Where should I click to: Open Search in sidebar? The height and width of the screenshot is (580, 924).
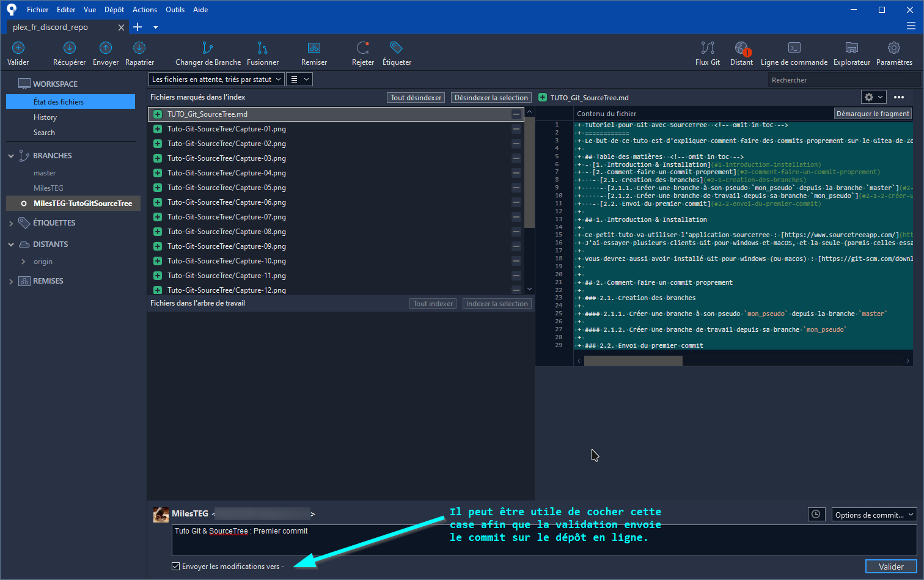tap(44, 133)
